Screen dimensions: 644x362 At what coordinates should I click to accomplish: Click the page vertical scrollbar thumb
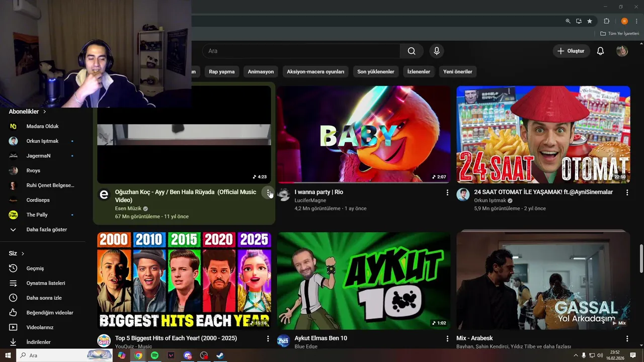(641, 257)
